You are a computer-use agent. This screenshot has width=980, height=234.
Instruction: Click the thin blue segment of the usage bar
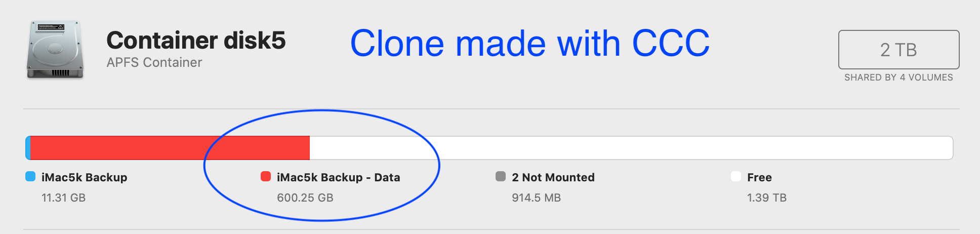(x=28, y=148)
